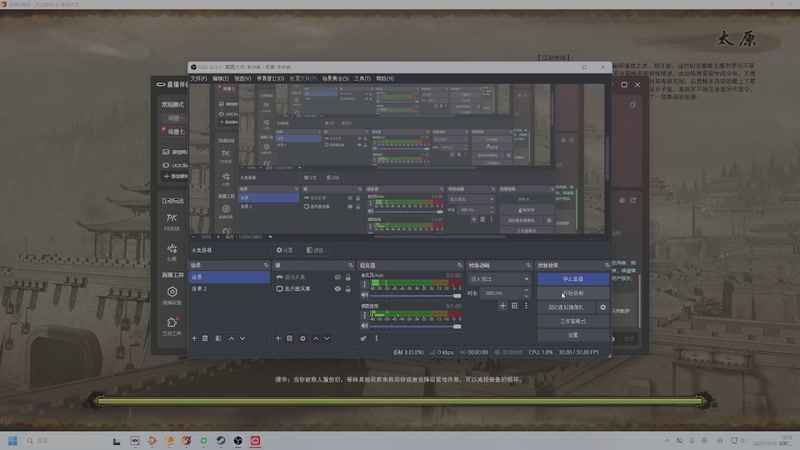Open source properties gear in Sources dock
The height and width of the screenshot is (450, 800).
(303, 338)
